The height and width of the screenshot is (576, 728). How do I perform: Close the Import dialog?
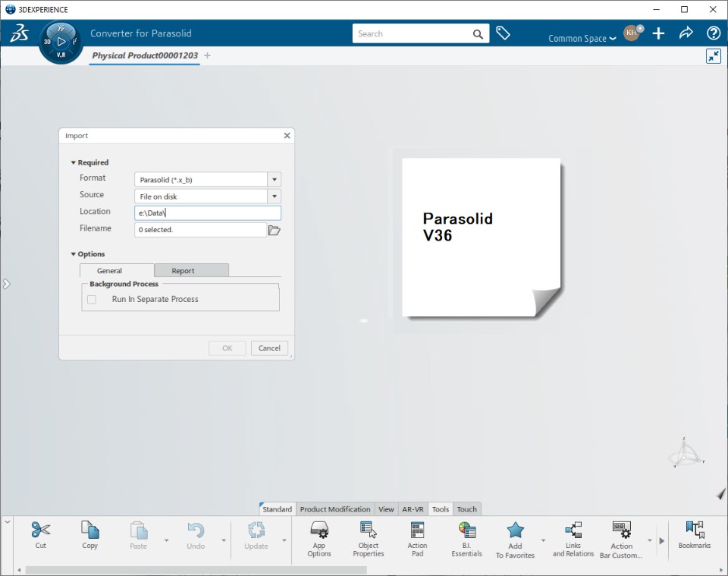pyautogui.click(x=287, y=136)
